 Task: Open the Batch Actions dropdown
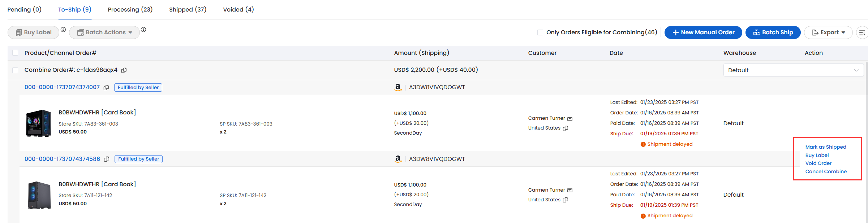tap(104, 32)
